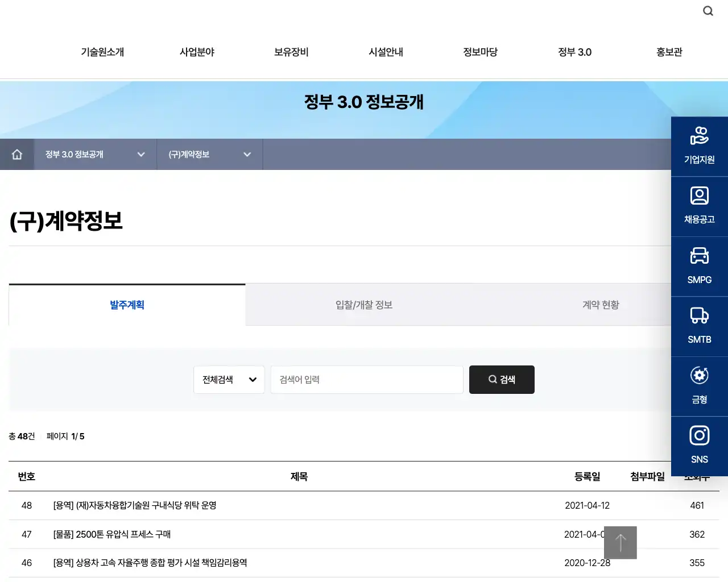Switch to the 입찰/개찰 정보 tab
Image resolution: width=728 pixels, height=582 pixels.
click(x=363, y=305)
